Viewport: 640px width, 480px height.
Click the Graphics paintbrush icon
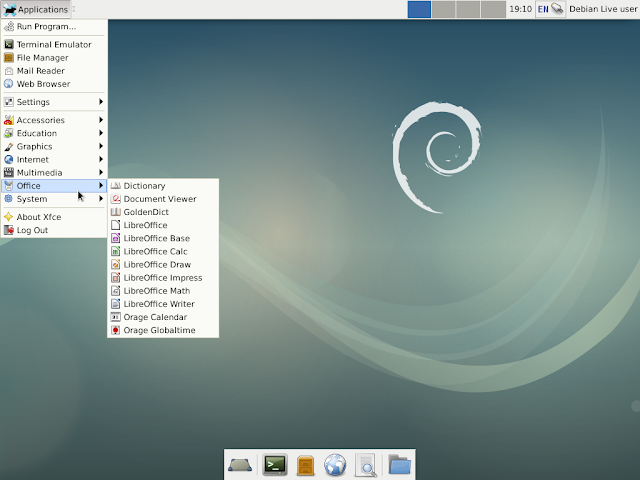9,146
